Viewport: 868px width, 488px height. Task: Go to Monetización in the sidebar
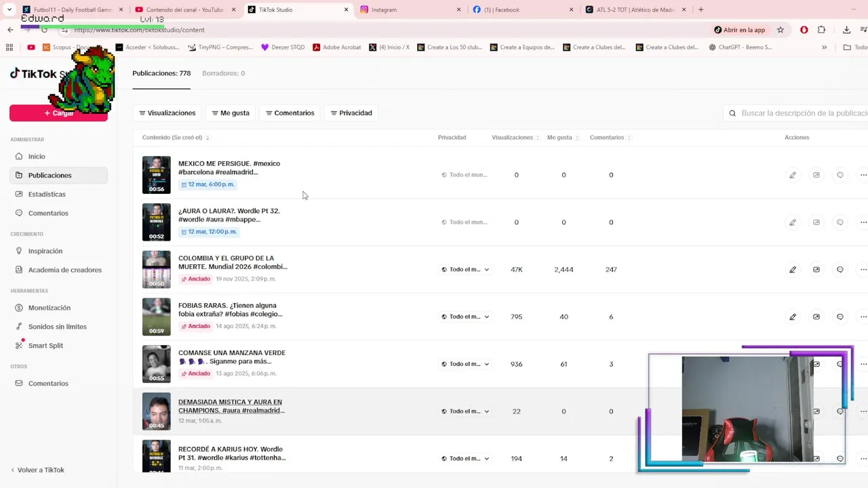pyautogui.click(x=49, y=308)
